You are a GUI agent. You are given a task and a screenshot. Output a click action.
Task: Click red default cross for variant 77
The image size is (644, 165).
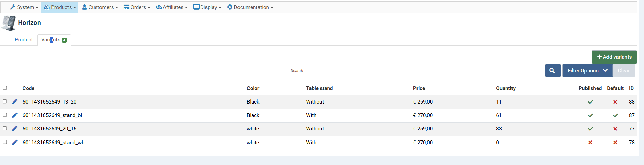(615, 129)
